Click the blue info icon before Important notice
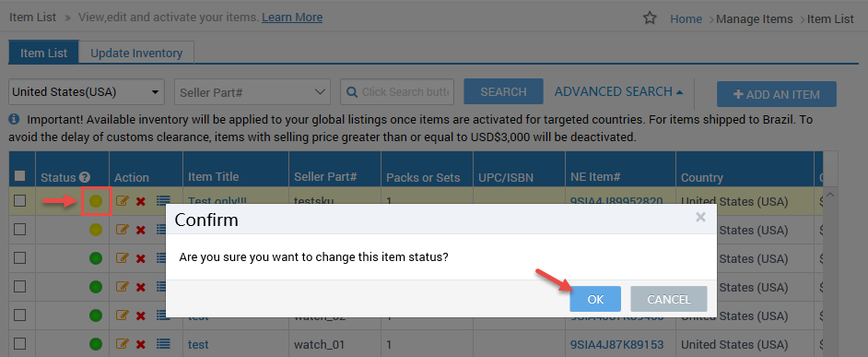868x357 pixels. (15, 119)
